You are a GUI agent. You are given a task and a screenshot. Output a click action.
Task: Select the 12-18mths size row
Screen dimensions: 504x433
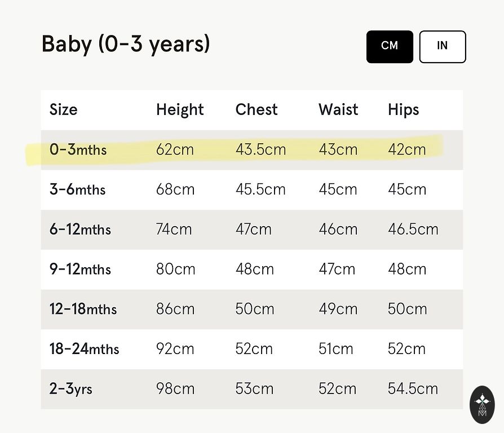[x=83, y=309]
